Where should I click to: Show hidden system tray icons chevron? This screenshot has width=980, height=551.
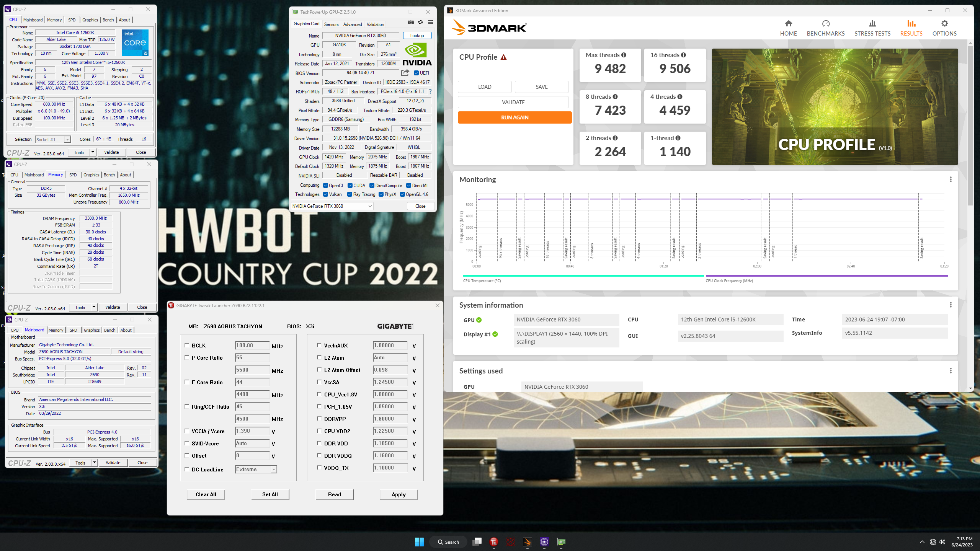[922, 542]
